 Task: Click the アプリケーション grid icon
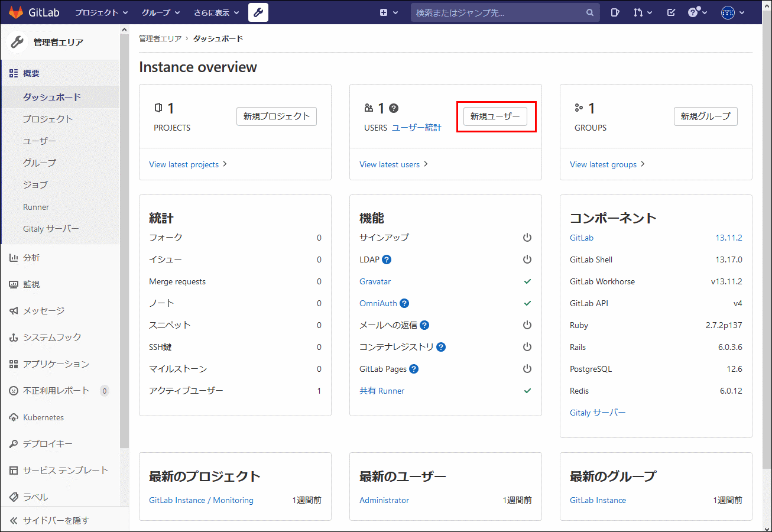[14, 364]
